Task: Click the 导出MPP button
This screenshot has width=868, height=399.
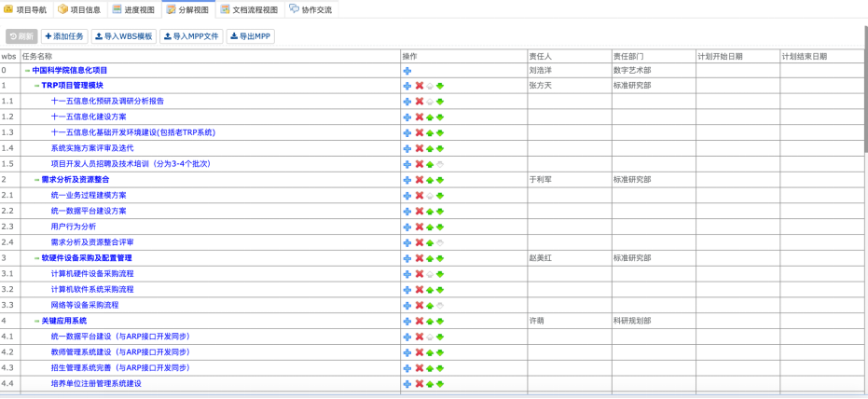Action: (x=251, y=36)
